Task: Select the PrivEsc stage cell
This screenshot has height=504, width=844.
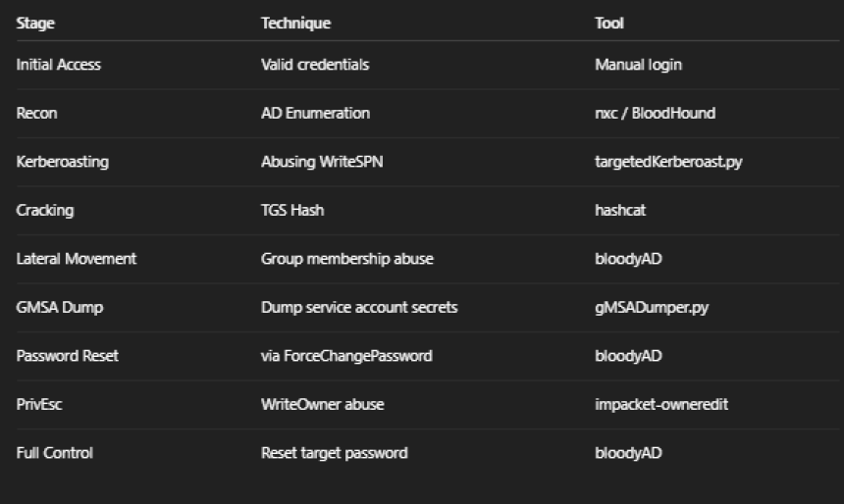Action: tap(39, 404)
